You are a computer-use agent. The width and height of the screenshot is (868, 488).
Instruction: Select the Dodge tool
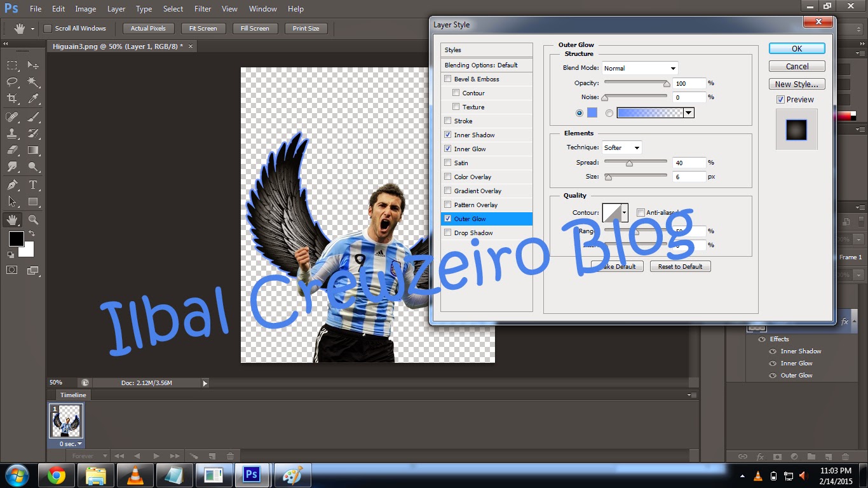tap(33, 166)
